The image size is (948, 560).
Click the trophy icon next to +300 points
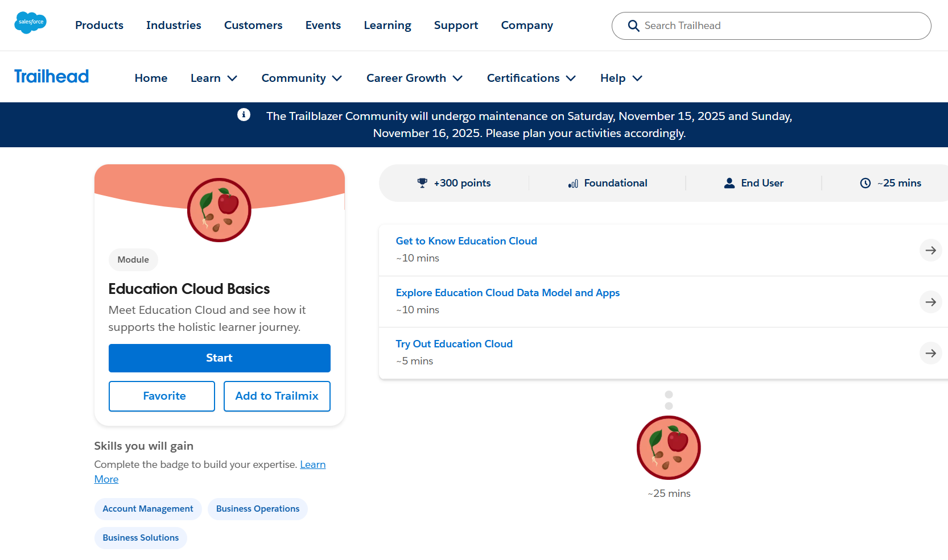(422, 182)
